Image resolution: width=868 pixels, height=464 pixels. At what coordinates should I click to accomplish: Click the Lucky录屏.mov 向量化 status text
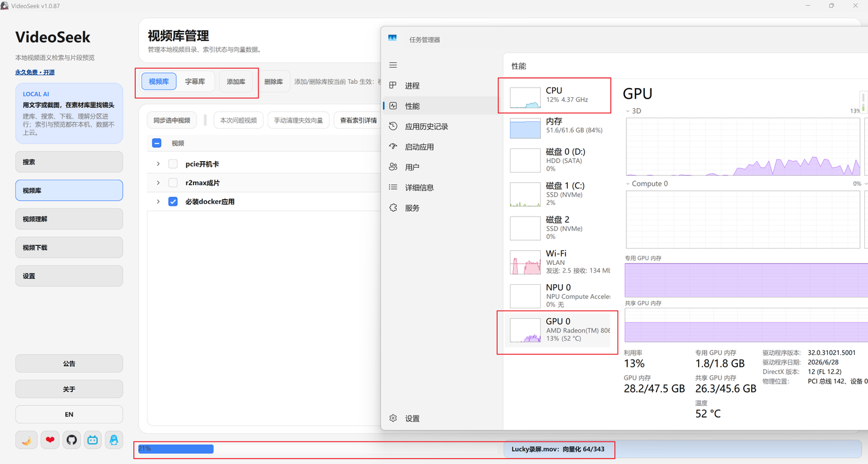tap(558, 449)
